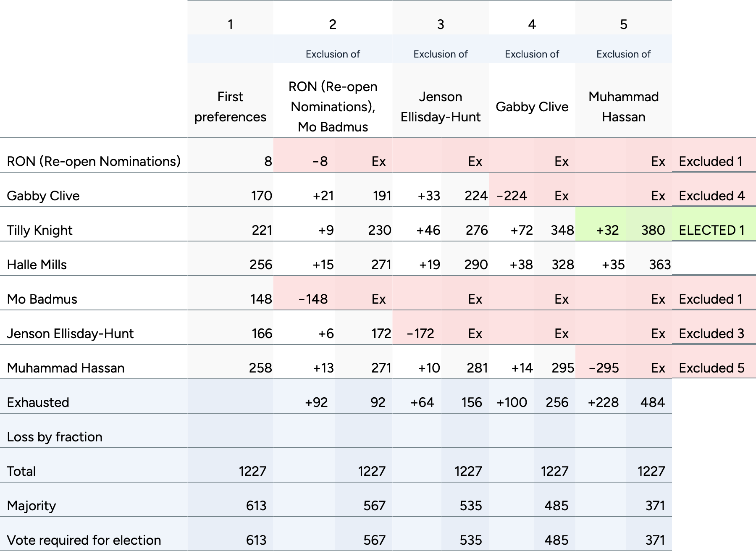756x551 pixels.
Task: Select the Halle Mills row label
Action: tap(37, 265)
